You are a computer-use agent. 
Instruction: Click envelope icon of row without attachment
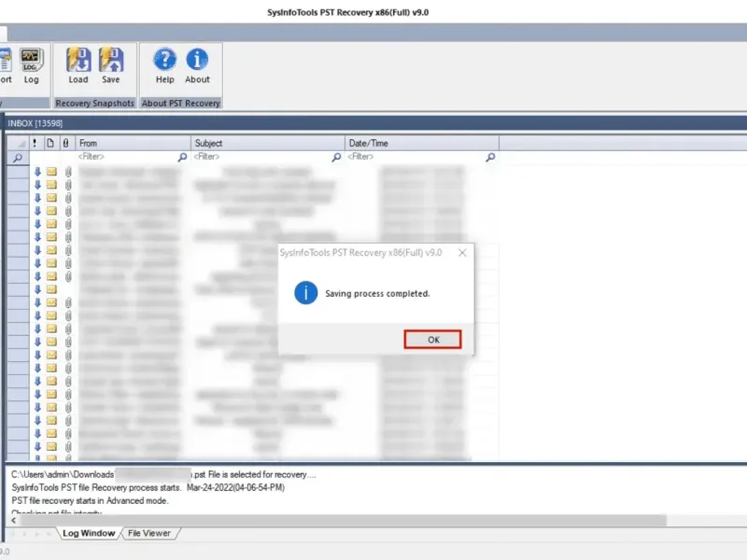click(52, 289)
